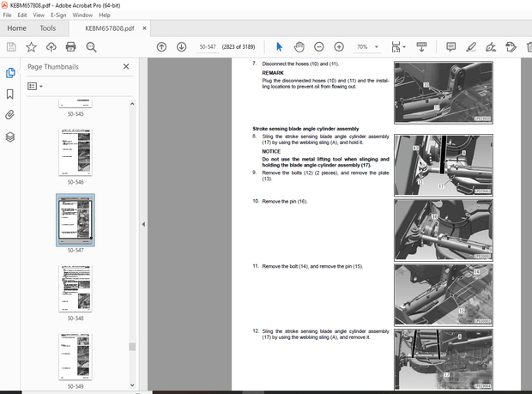The image size is (532, 394).
Task: Click the 'REMARK' text in step 7
Action: [273, 73]
